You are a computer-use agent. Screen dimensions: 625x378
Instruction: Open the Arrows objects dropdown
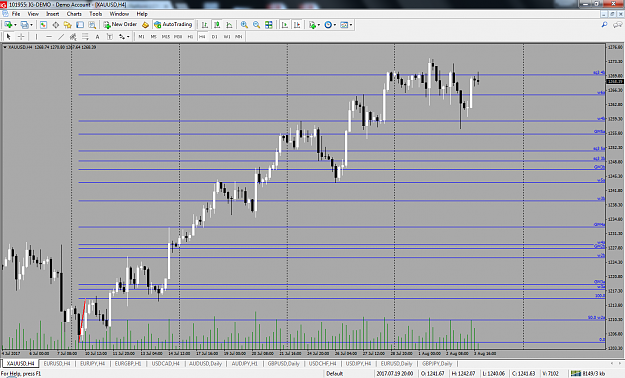coord(124,37)
